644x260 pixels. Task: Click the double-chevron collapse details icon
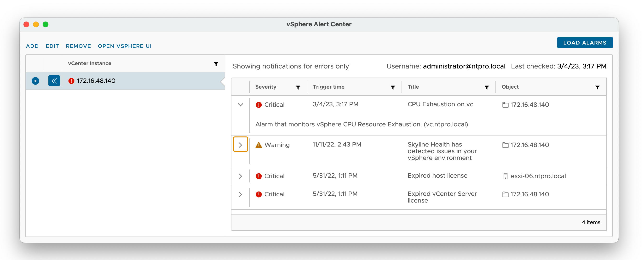pos(54,81)
